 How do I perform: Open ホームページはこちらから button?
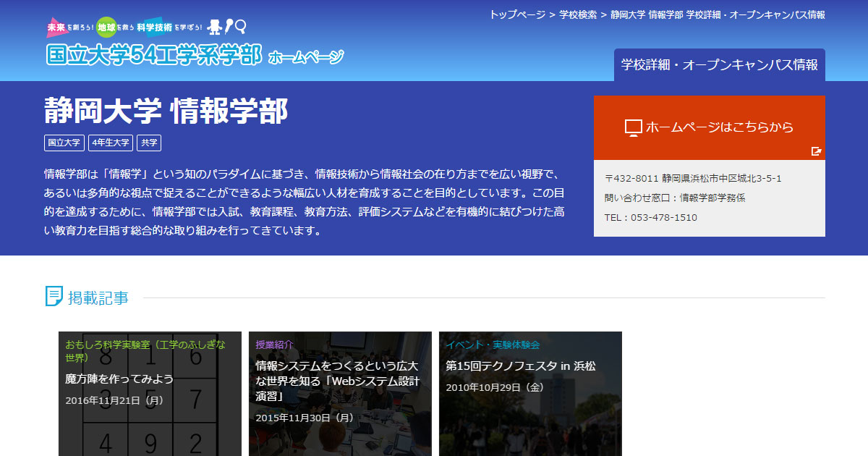[710, 127]
